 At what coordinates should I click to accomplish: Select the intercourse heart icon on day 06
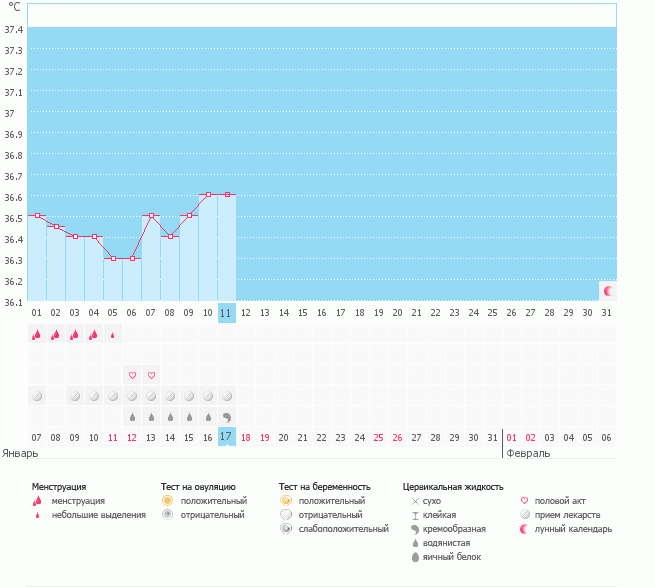(132, 375)
